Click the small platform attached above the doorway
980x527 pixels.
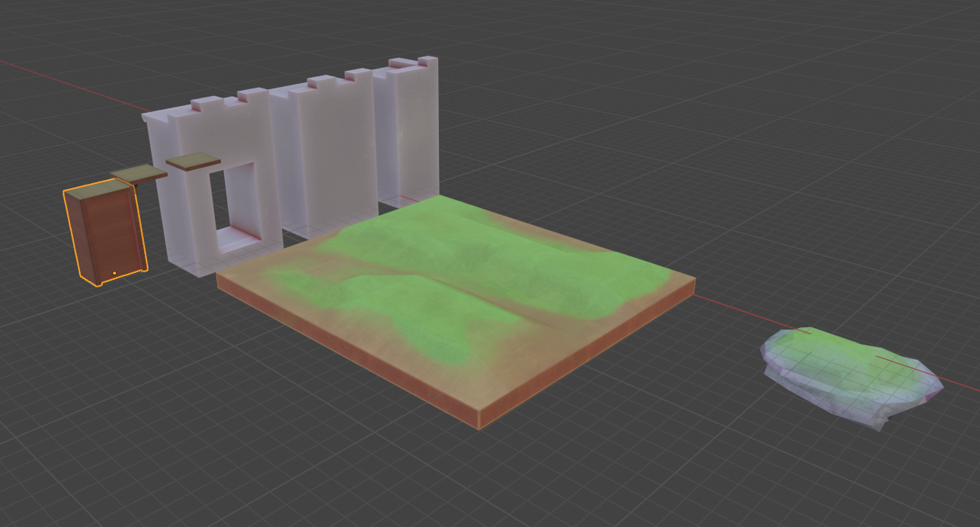pyautogui.click(x=193, y=162)
